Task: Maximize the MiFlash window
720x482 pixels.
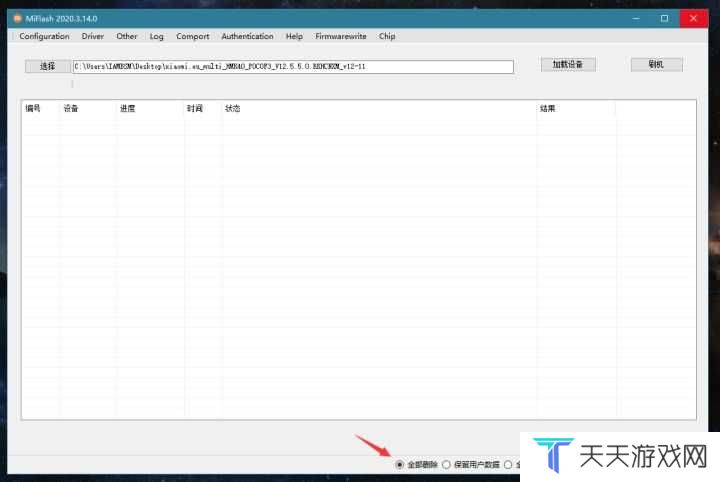Action: click(664, 19)
